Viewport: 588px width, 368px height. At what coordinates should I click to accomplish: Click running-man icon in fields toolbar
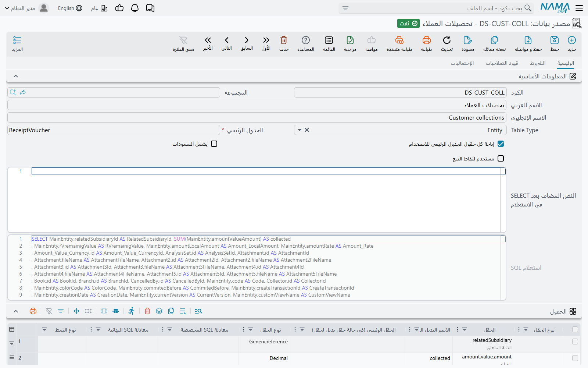coord(132,311)
